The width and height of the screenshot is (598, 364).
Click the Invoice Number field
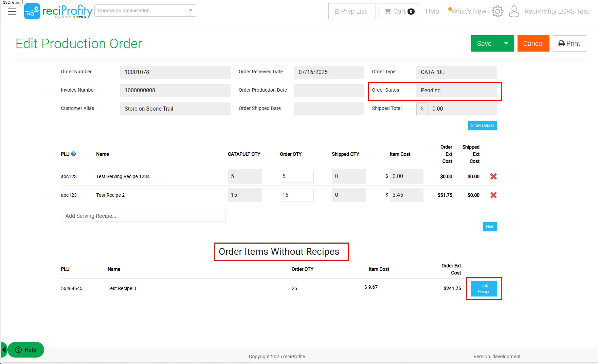point(175,90)
